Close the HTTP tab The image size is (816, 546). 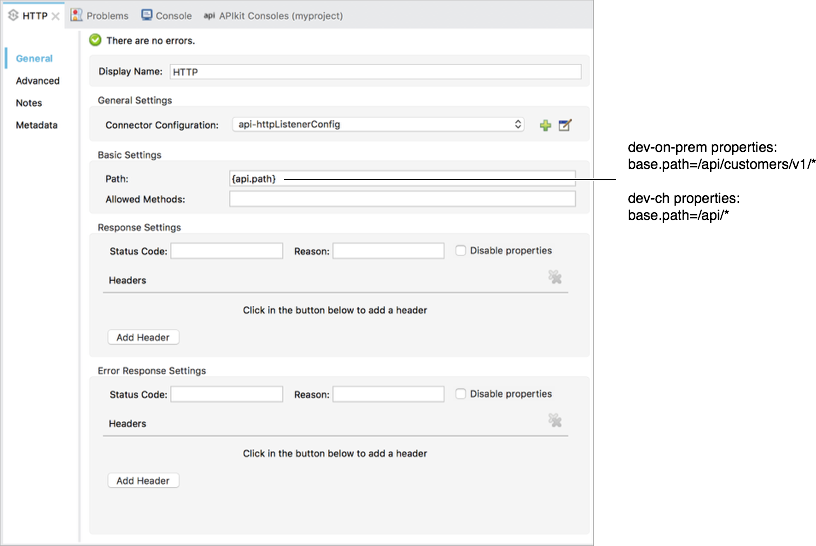point(56,16)
